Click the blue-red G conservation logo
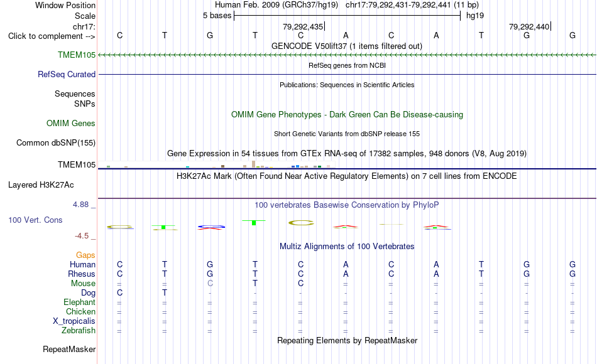The width and height of the screenshot is (597, 364). coord(211,227)
